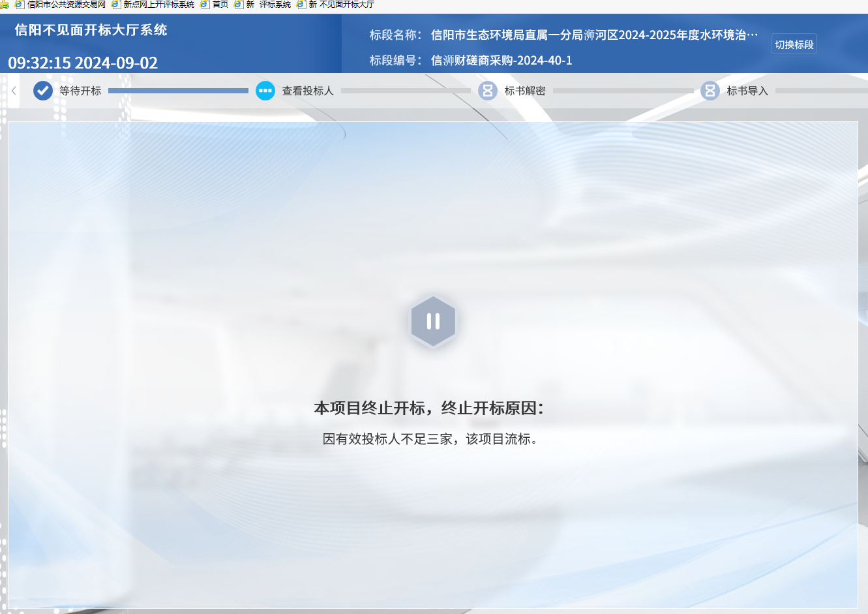Click the 信阳不见面开标大厅系统 title
Image resolution: width=868 pixels, height=614 pixels.
[x=91, y=30]
